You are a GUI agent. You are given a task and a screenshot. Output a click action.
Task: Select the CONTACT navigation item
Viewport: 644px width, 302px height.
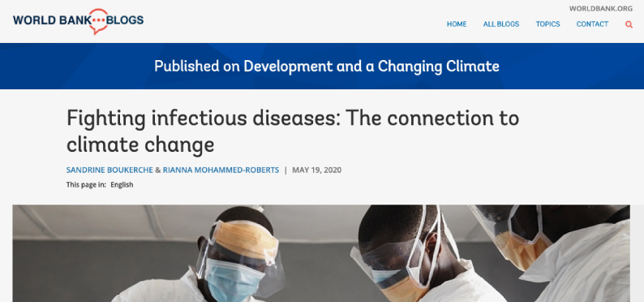point(592,24)
